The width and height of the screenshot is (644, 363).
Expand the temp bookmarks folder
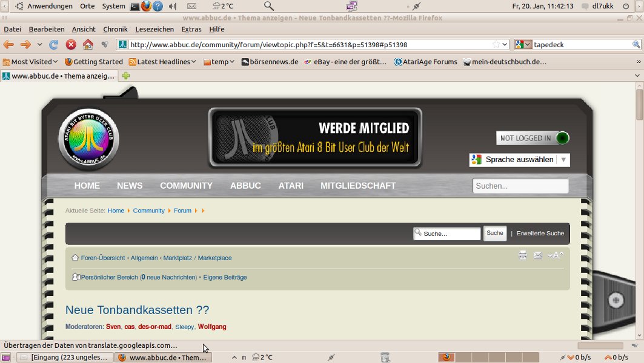point(219,62)
